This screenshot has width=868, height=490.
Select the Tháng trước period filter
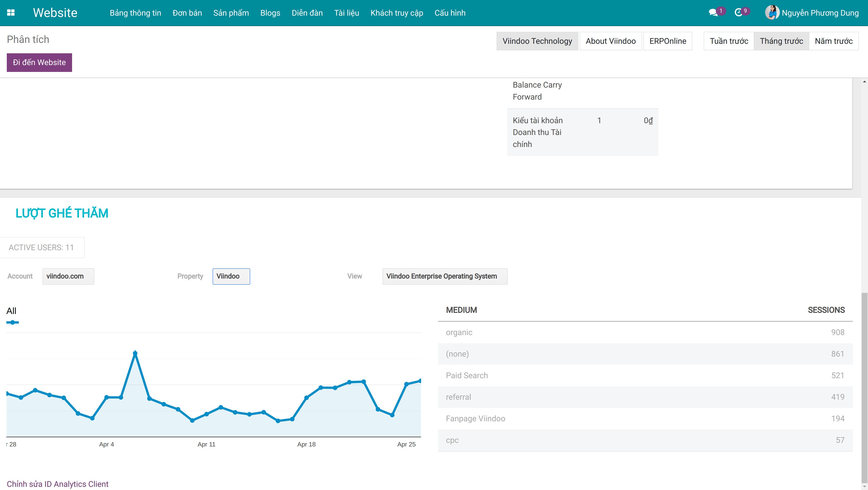click(x=781, y=41)
